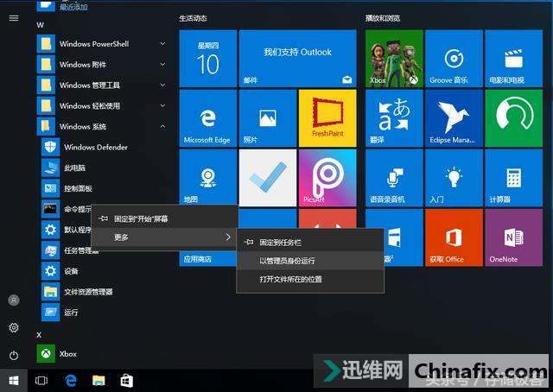Open the blue checkmark tile
The width and height of the screenshot is (553, 392).
268,178
